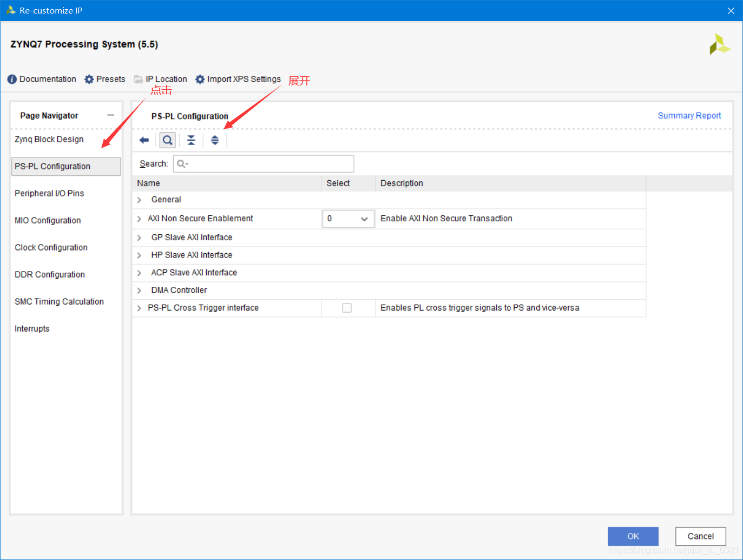Open the Summary Report link
The image size is (743, 560).
coord(689,116)
